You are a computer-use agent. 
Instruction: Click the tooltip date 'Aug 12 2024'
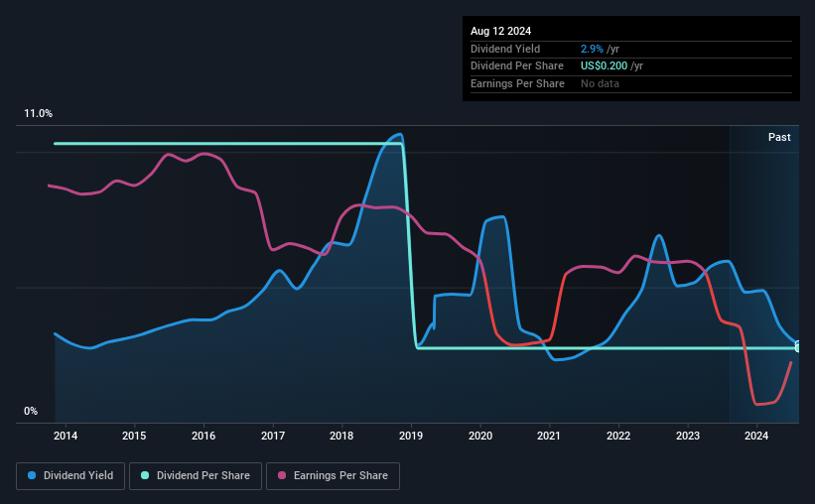click(x=500, y=31)
